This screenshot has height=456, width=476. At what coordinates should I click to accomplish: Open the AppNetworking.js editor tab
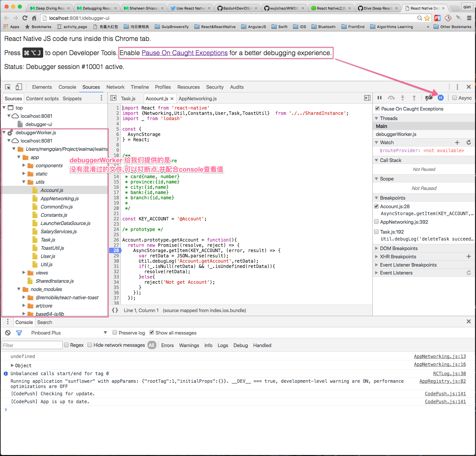pos(198,98)
